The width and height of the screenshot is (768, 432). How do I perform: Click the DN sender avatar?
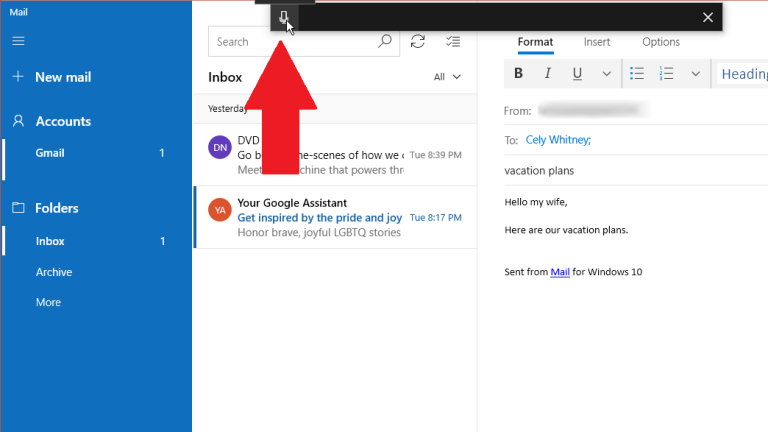(219, 147)
